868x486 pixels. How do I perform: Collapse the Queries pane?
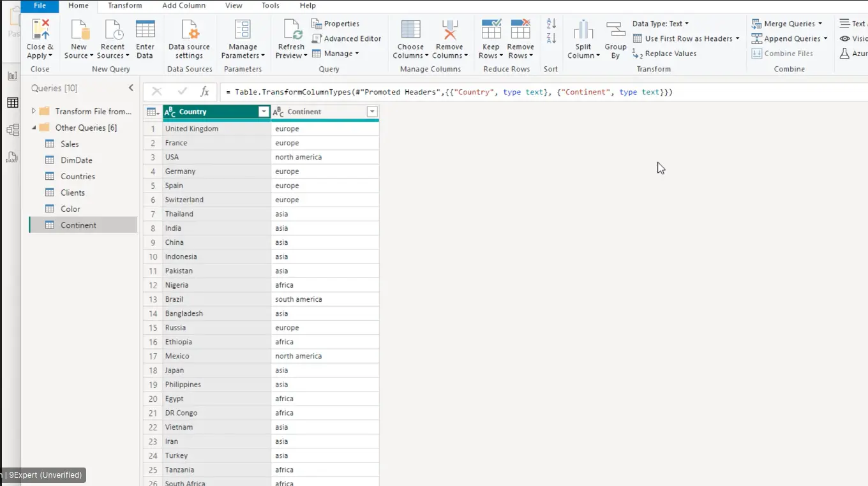[131, 88]
